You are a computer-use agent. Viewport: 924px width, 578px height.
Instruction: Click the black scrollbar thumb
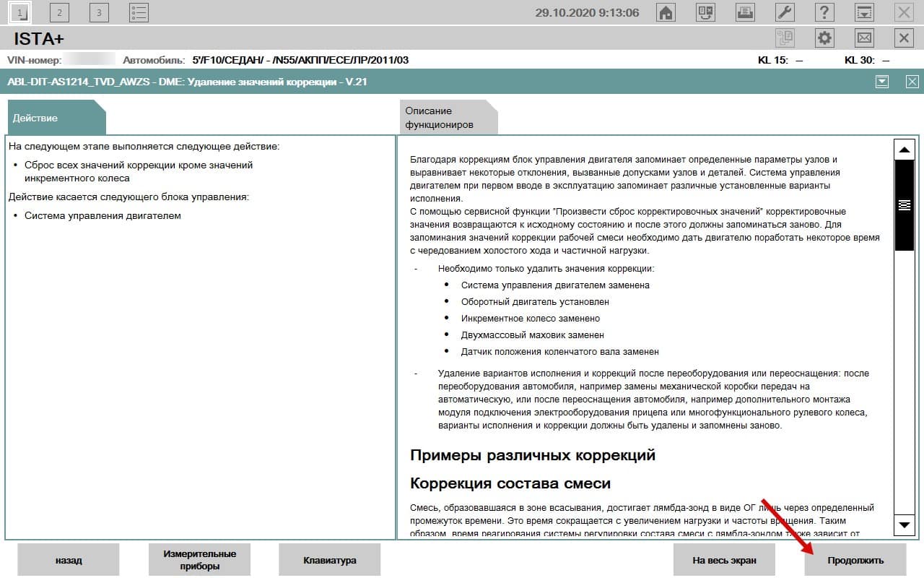pyautogui.click(x=904, y=205)
